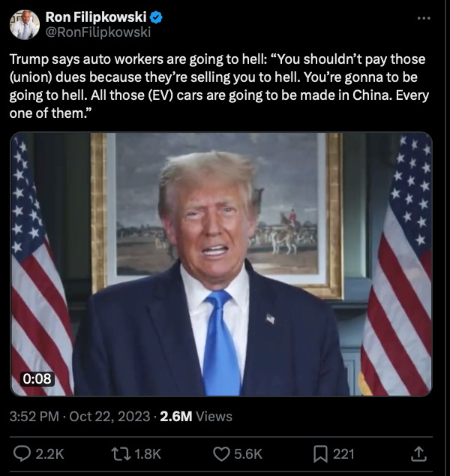Bookmark this post
This screenshot has height=476, width=450.
[x=320, y=454]
